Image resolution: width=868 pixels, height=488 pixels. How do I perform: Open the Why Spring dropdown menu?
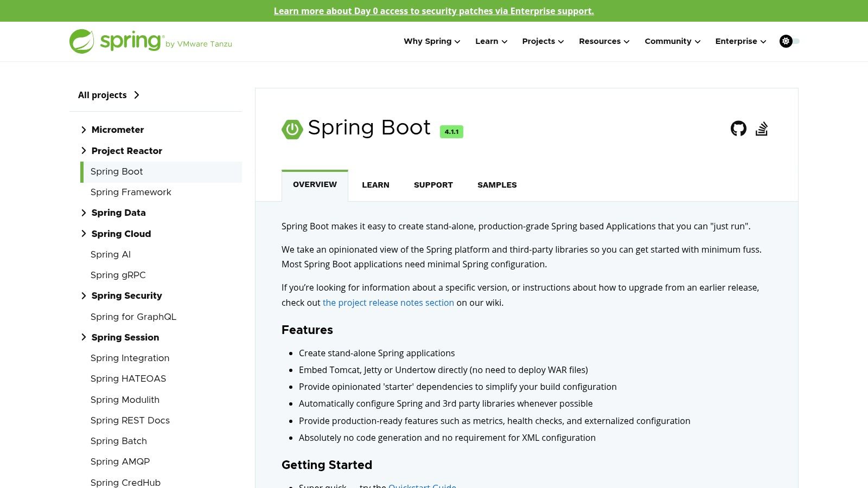point(432,41)
